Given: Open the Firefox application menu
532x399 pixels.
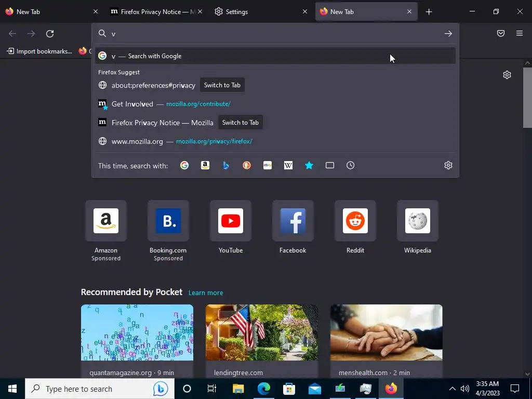Looking at the screenshot, I should point(520,33).
